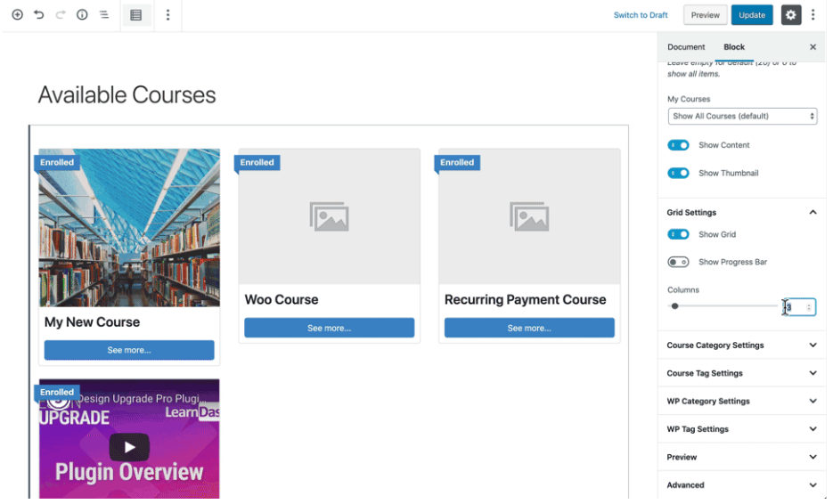
Task: Click See more under My New Course
Action: [x=129, y=351]
